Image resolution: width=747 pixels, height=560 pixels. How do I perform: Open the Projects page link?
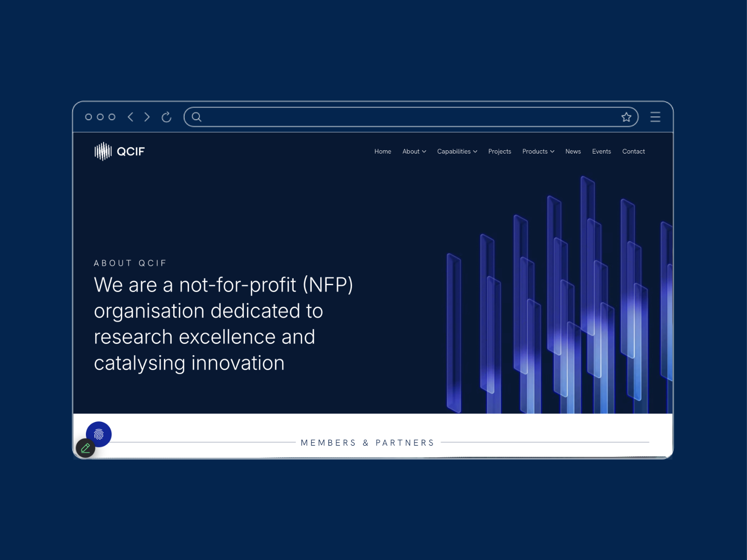tap(500, 151)
